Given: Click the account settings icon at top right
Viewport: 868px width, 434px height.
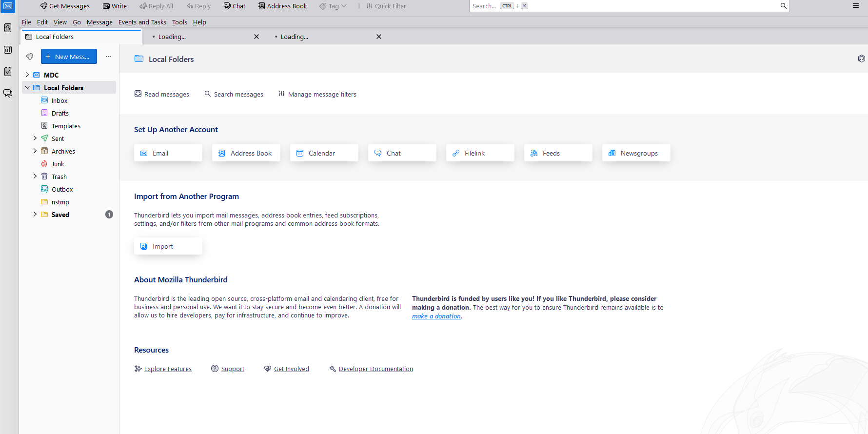Looking at the screenshot, I should 862,59.
